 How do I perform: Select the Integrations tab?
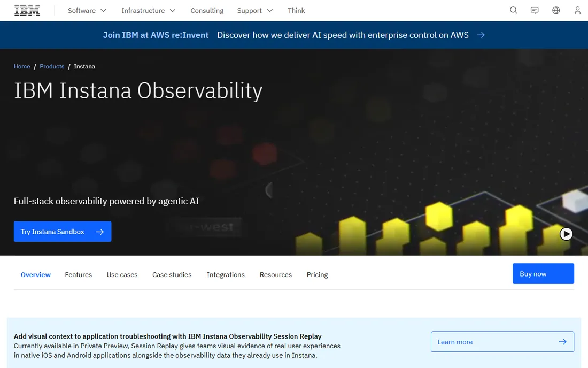pos(226,274)
